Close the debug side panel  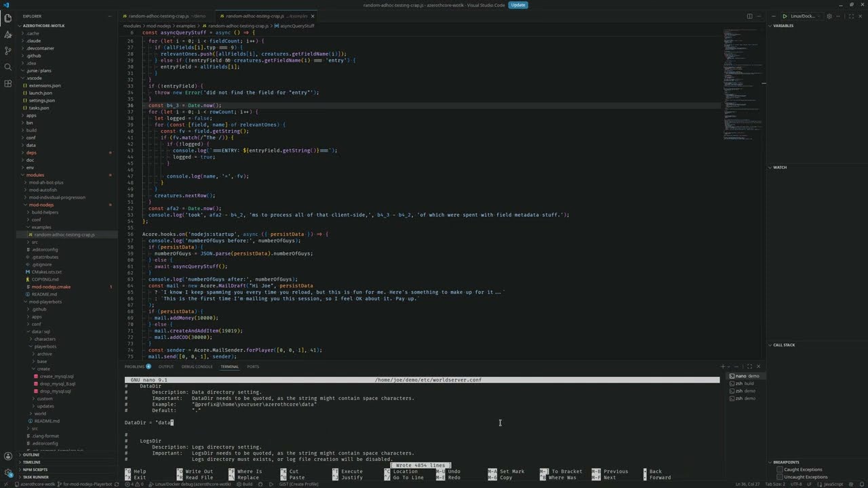[859, 16]
